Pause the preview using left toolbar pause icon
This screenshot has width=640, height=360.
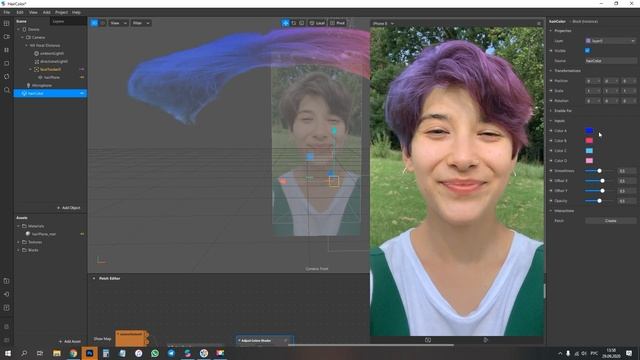tap(7, 50)
